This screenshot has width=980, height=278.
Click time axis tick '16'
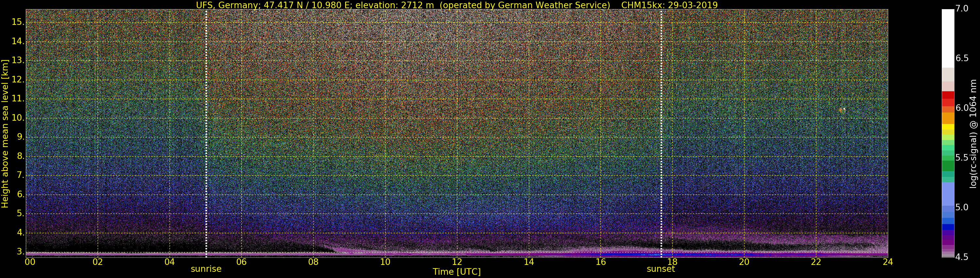[601, 262]
